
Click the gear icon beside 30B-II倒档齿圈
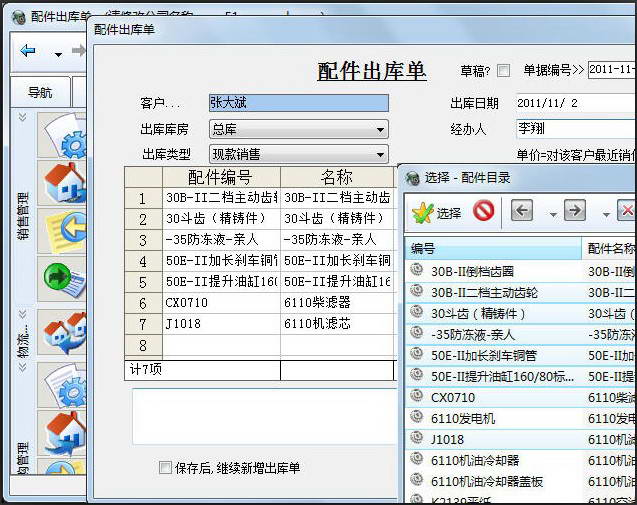416,269
